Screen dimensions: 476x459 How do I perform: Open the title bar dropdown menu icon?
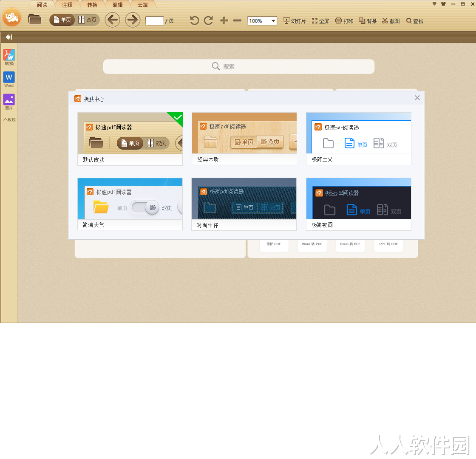click(x=434, y=4)
